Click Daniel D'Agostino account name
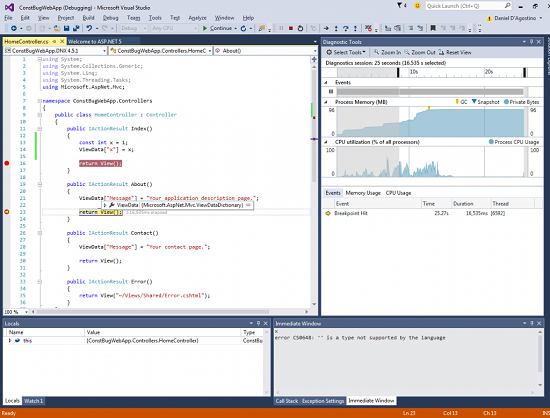 point(515,18)
